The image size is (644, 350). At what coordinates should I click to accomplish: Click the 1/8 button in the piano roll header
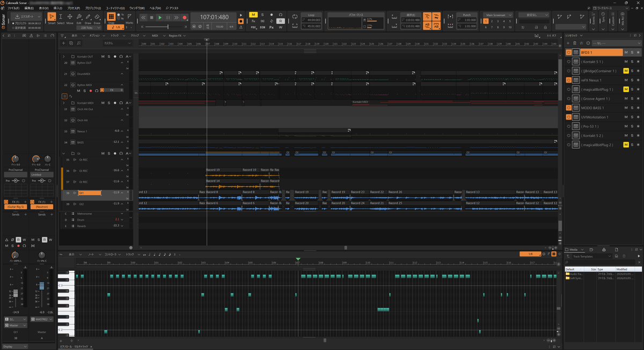pyautogui.click(x=531, y=254)
